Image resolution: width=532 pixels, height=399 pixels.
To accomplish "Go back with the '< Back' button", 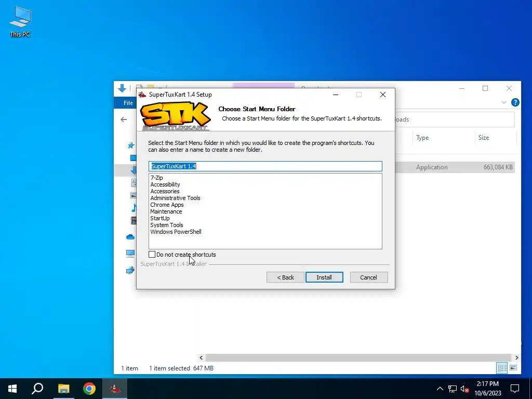I will pyautogui.click(x=285, y=277).
